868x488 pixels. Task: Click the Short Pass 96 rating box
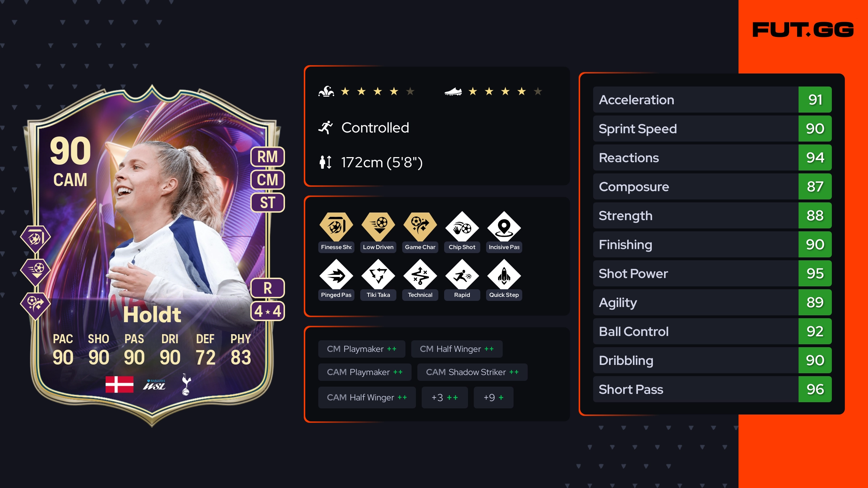[815, 389]
